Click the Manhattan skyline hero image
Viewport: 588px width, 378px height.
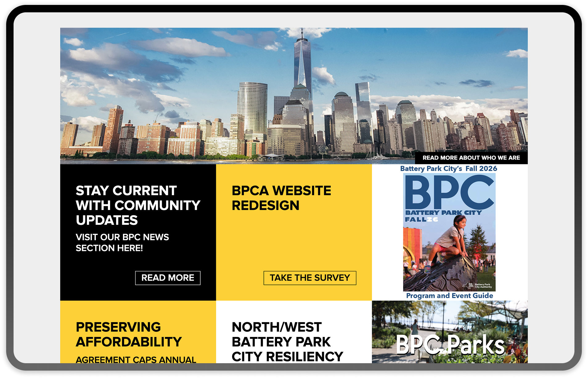pyautogui.click(x=294, y=96)
